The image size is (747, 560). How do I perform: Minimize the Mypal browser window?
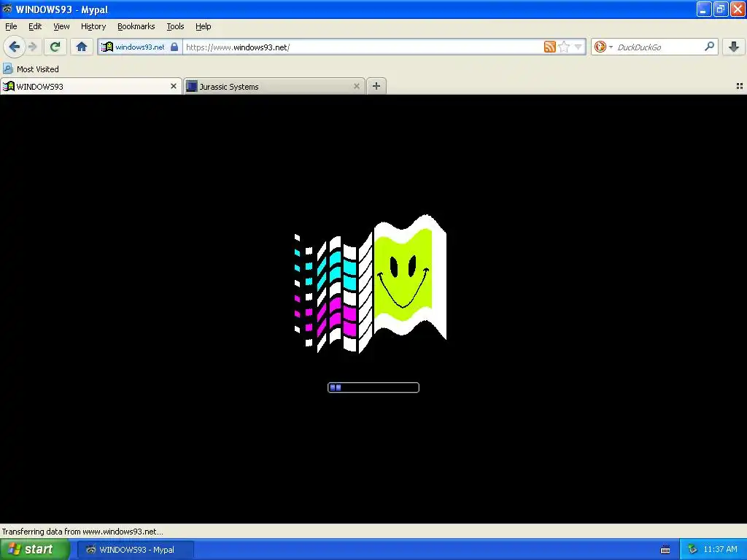[x=704, y=9]
